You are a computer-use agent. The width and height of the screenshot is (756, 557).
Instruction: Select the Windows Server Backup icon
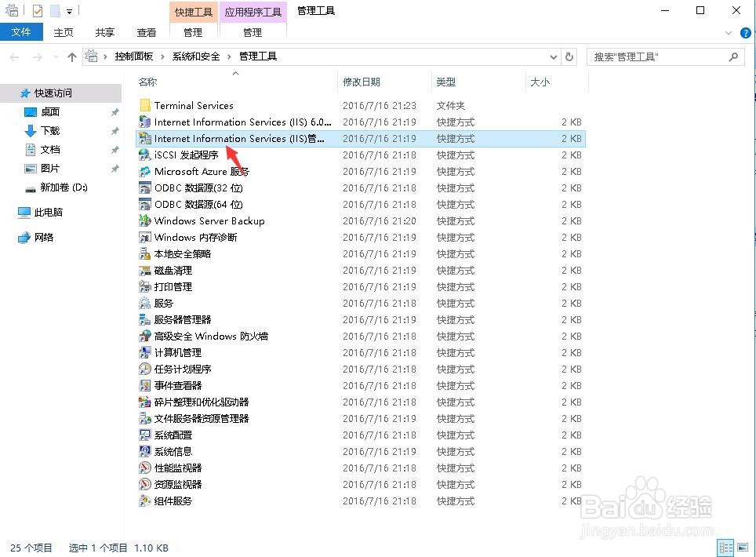point(145,220)
